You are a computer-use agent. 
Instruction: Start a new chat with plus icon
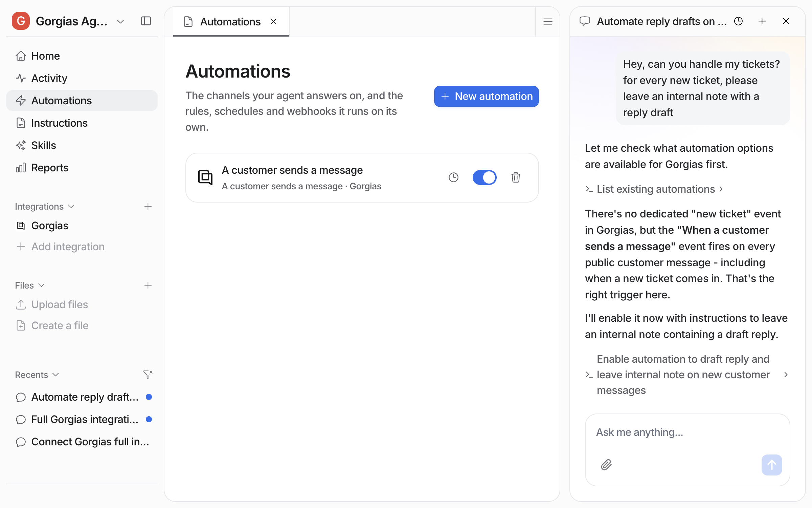pyautogui.click(x=762, y=21)
